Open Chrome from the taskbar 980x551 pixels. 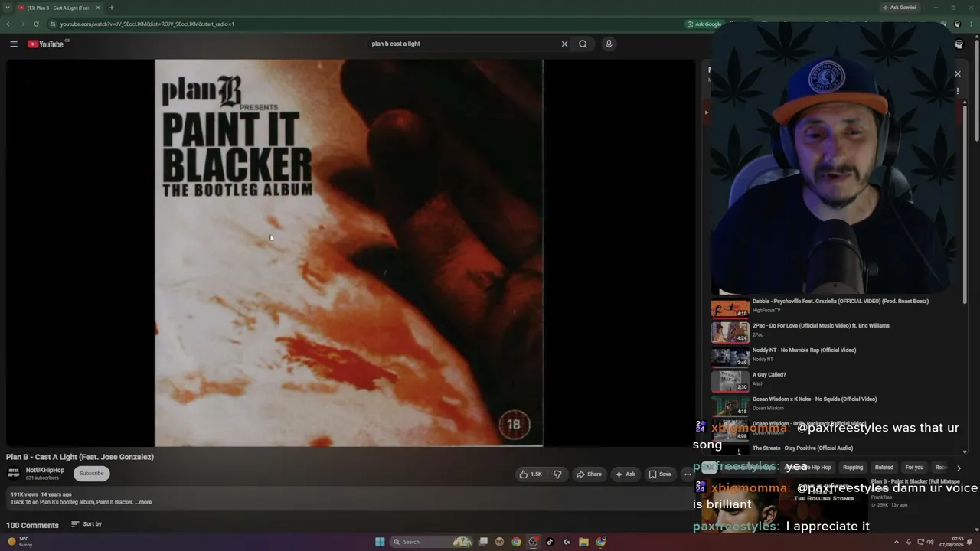[x=516, y=542]
